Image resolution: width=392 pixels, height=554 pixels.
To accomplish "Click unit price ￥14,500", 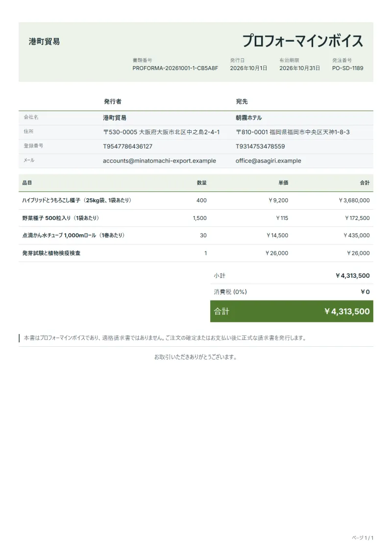I will pyautogui.click(x=277, y=236).
